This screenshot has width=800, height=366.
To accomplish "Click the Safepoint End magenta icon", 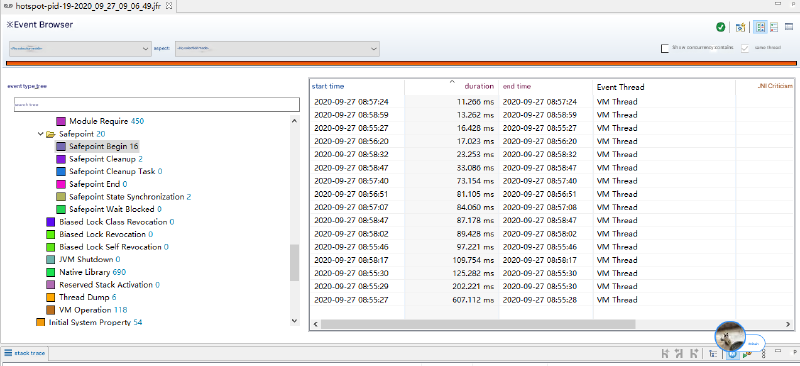I will (x=61, y=184).
